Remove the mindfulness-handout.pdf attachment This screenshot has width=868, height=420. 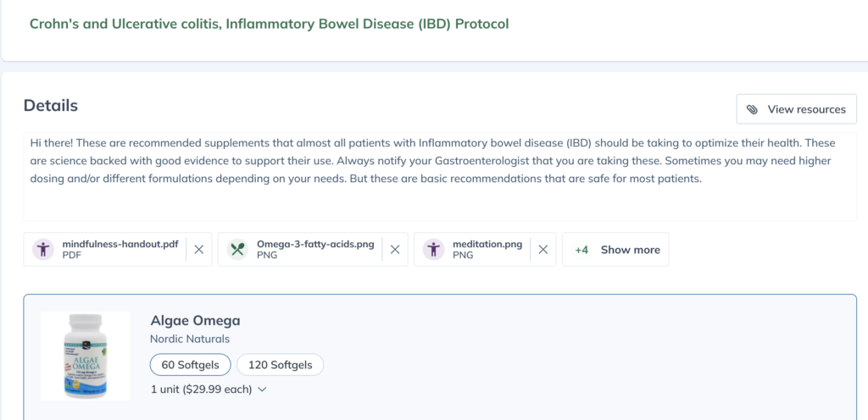(x=199, y=250)
